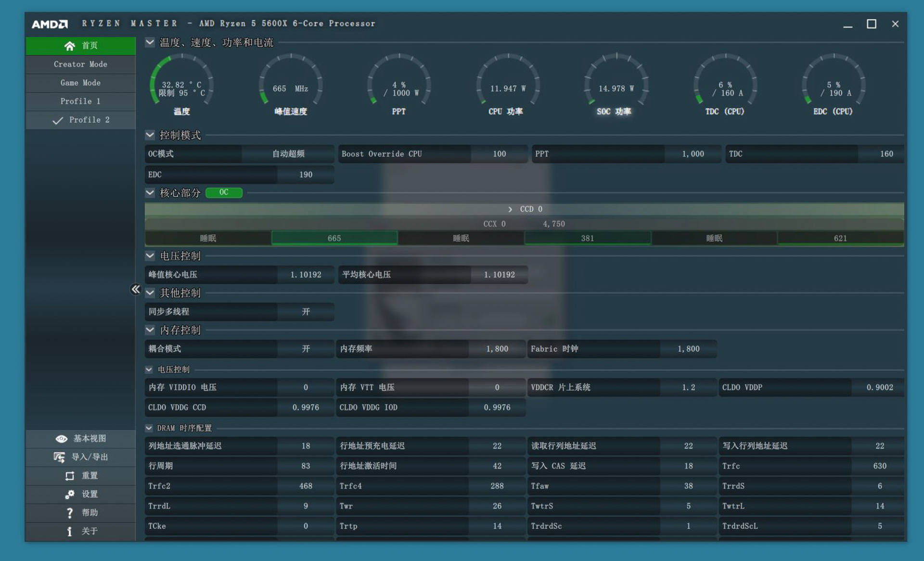This screenshot has width=924, height=561.
Task: Click the help question mark icon
Action: pyautogui.click(x=70, y=513)
